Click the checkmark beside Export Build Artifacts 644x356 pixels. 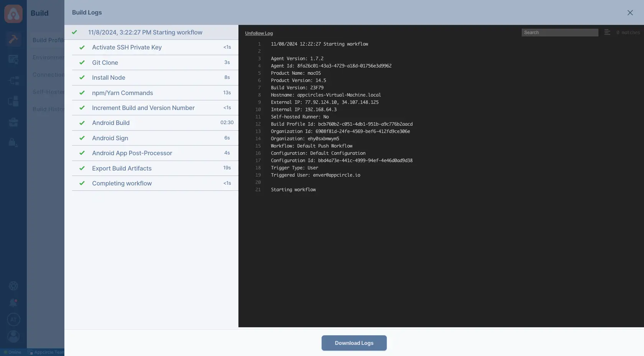(82, 168)
